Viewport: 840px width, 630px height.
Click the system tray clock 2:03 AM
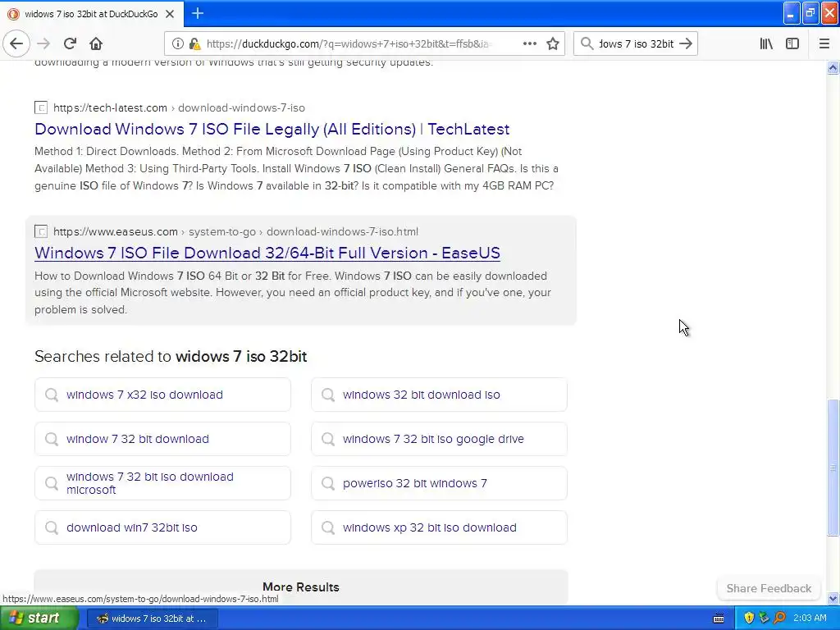pos(810,619)
